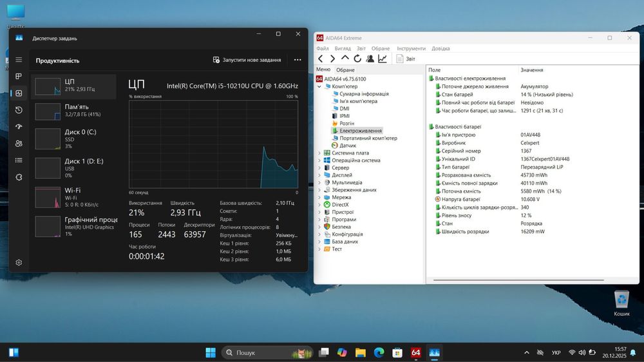The height and width of the screenshot is (362, 644).
Task: Expand Операційна система tree node
Action: 319,160
